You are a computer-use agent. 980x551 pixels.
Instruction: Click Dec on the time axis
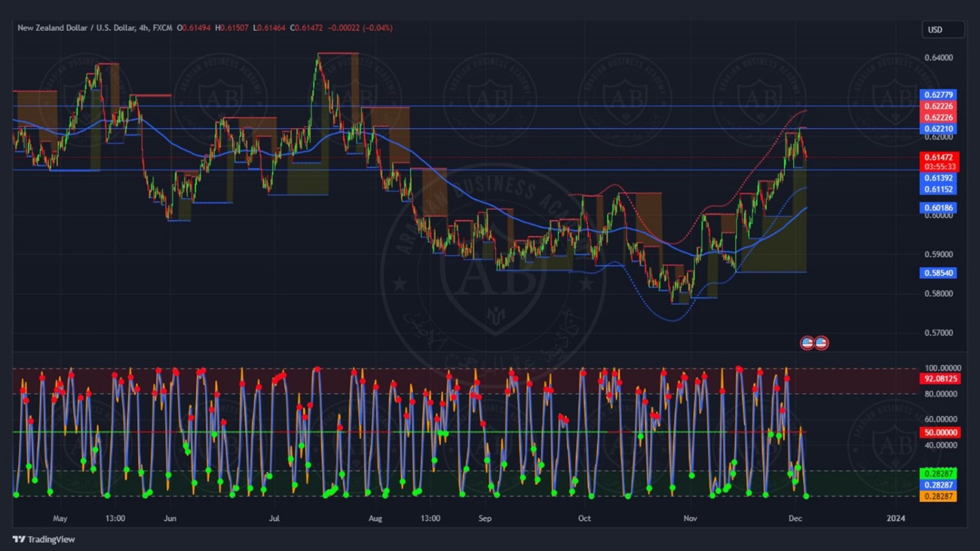pos(795,518)
